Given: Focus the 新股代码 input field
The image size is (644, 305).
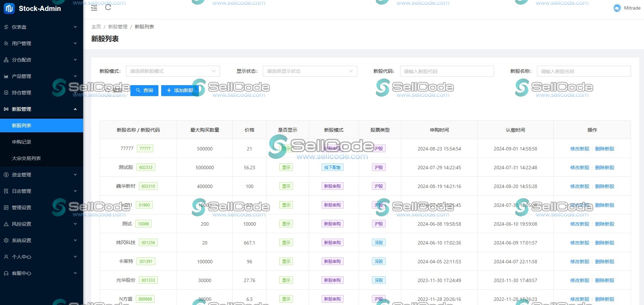Looking at the screenshot, I should 447,71.
